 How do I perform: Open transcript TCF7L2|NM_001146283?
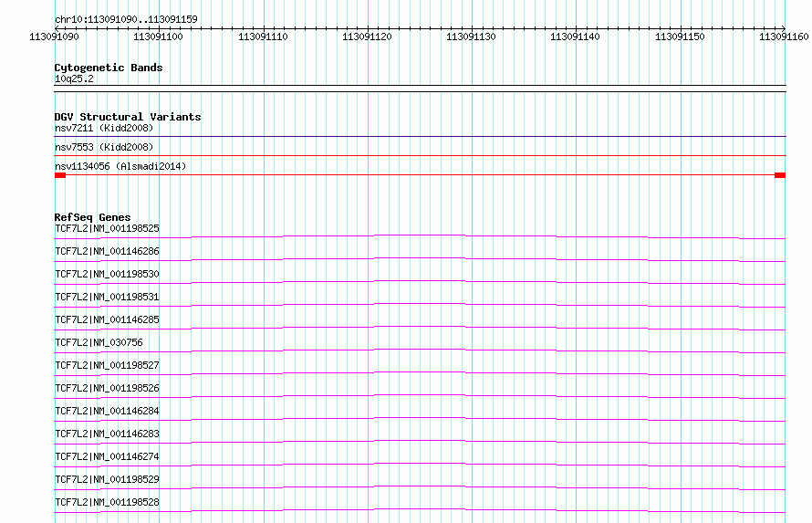[107, 434]
